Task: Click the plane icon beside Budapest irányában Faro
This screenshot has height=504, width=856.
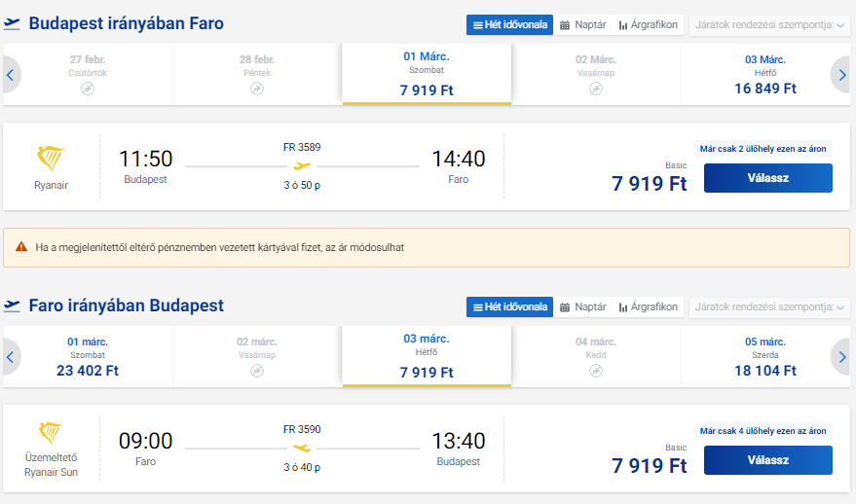Action: [x=12, y=23]
